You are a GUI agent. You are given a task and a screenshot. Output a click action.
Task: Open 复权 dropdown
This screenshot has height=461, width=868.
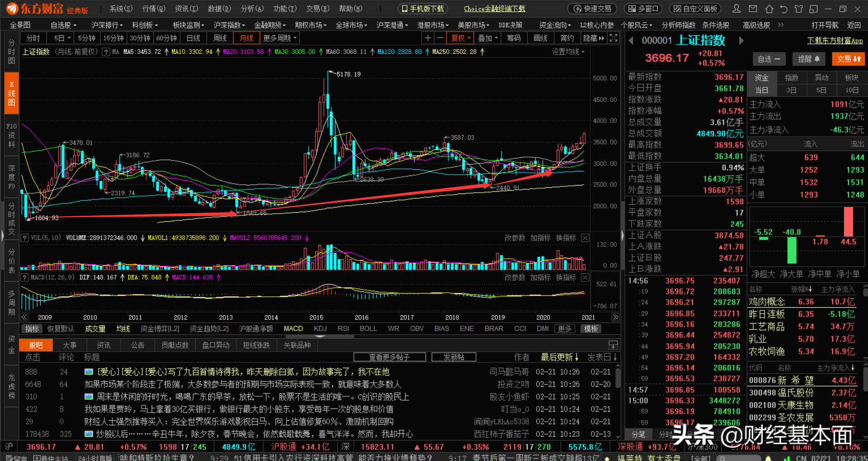pyautogui.click(x=461, y=38)
